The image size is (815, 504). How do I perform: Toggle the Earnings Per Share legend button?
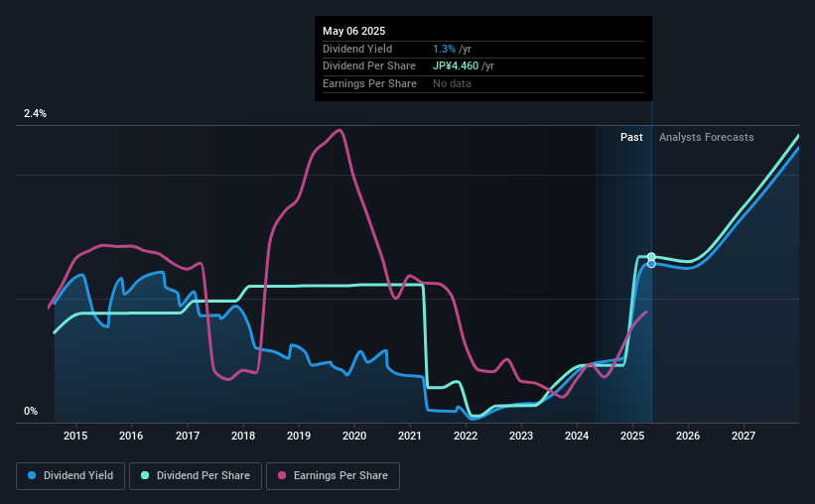click(333, 475)
